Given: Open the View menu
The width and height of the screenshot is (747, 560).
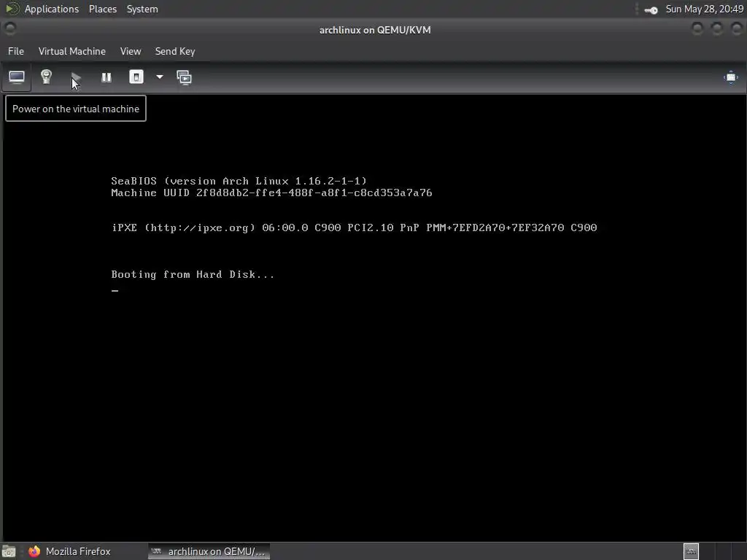Looking at the screenshot, I should (131, 51).
